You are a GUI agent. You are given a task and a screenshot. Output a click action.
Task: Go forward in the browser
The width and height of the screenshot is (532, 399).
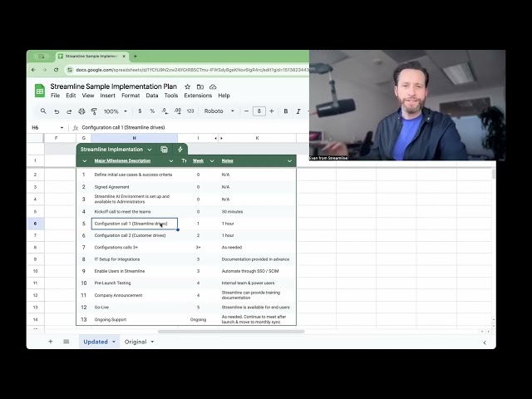point(44,70)
